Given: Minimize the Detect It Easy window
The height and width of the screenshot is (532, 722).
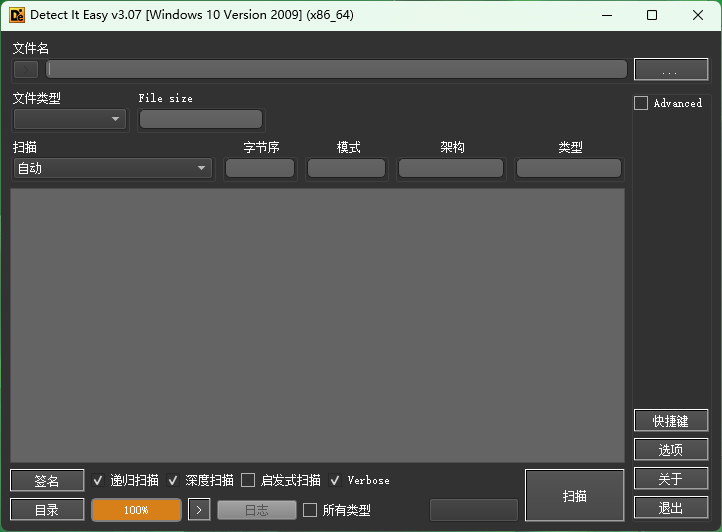Looking at the screenshot, I should pyautogui.click(x=607, y=15).
